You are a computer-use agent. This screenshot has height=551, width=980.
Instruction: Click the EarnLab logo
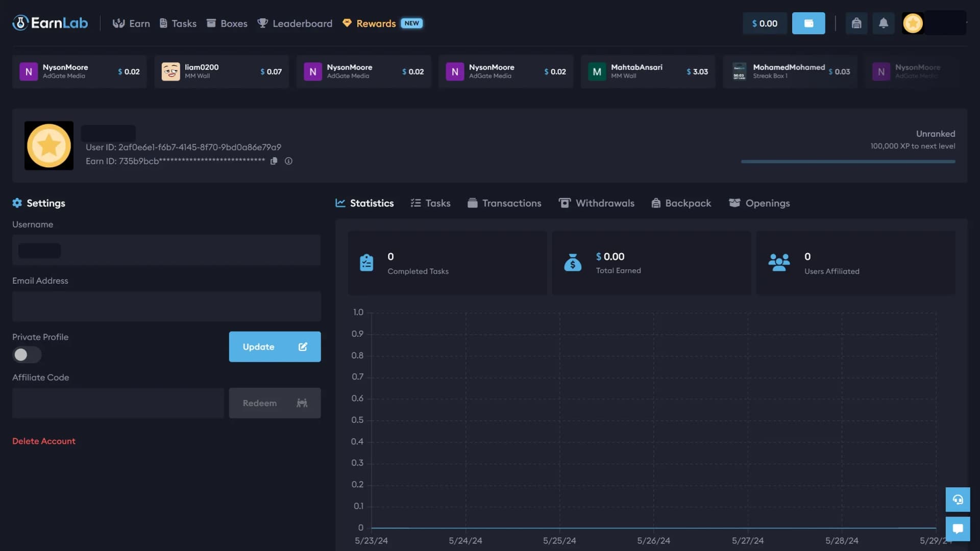[x=50, y=23]
